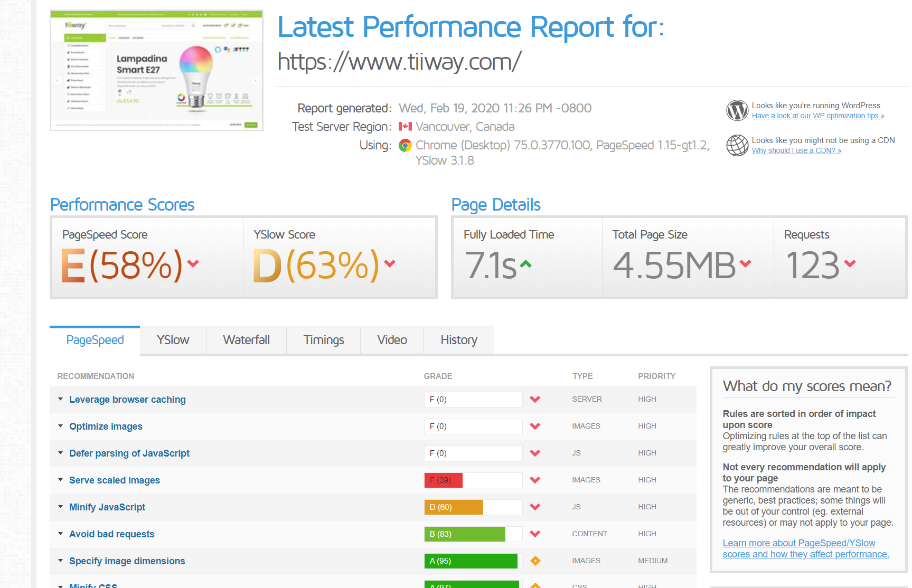Click red chevron for Serve scaled images
Image resolution: width=912 pixels, height=588 pixels.
click(535, 480)
